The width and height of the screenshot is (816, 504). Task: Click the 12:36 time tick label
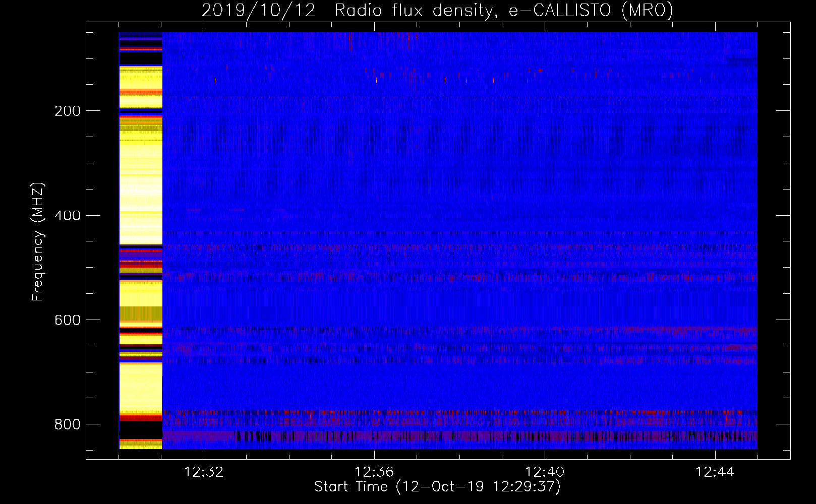pyautogui.click(x=374, y=472)
